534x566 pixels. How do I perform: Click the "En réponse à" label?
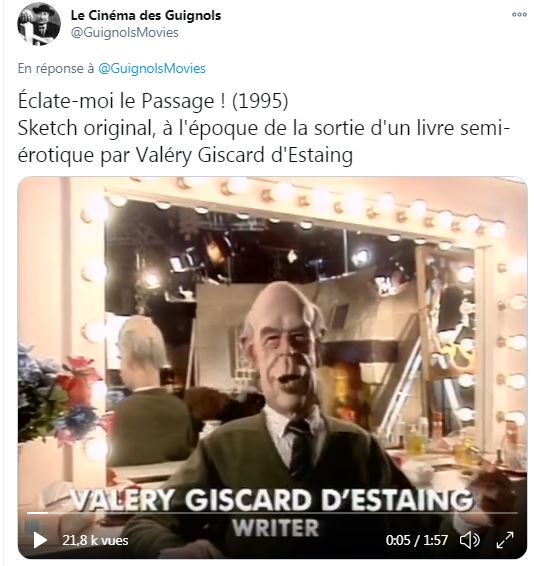(56, 69)
